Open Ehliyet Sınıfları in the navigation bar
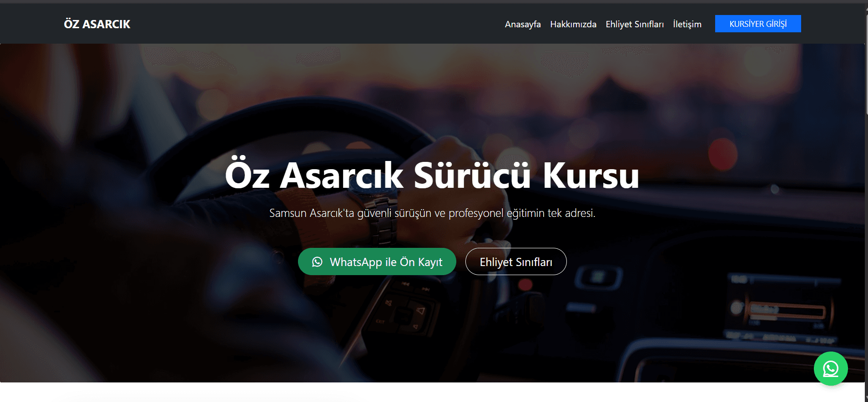 tap(635, 24)
